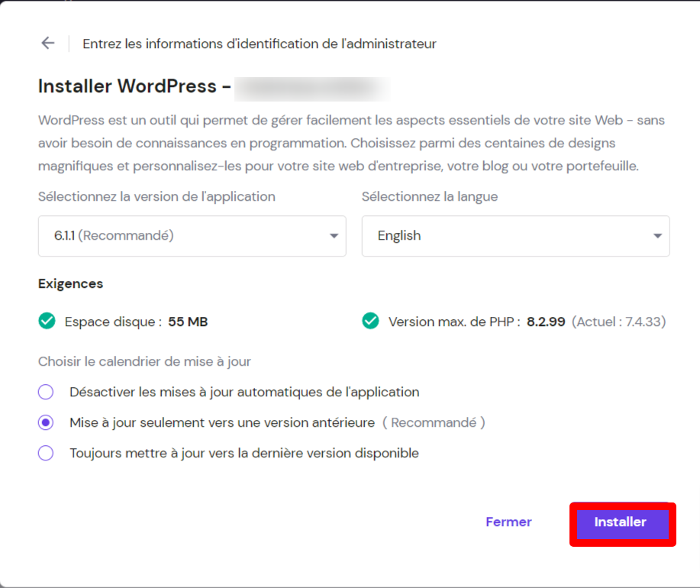Click the "Exigences" section heading
700x588 pixels.
[x=70, y=283]
